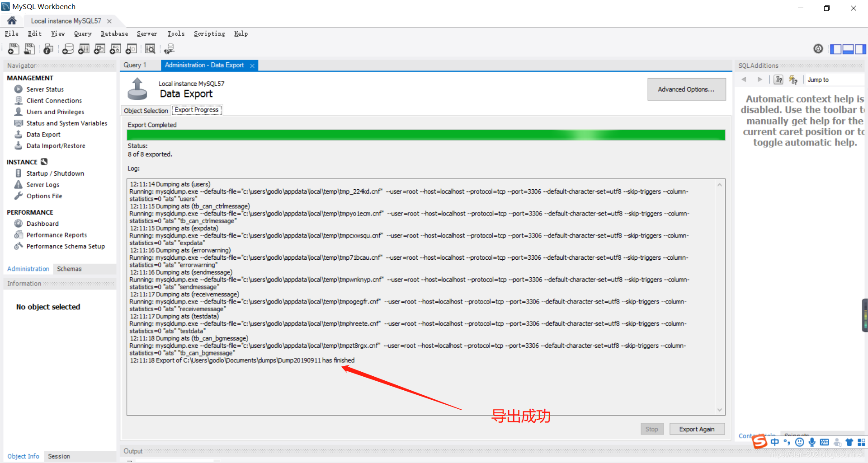Image resolution: width=868 pixels, height=463 pixels.
Task: Reconnect to the DBMS
Action: [x=169, y=49]
